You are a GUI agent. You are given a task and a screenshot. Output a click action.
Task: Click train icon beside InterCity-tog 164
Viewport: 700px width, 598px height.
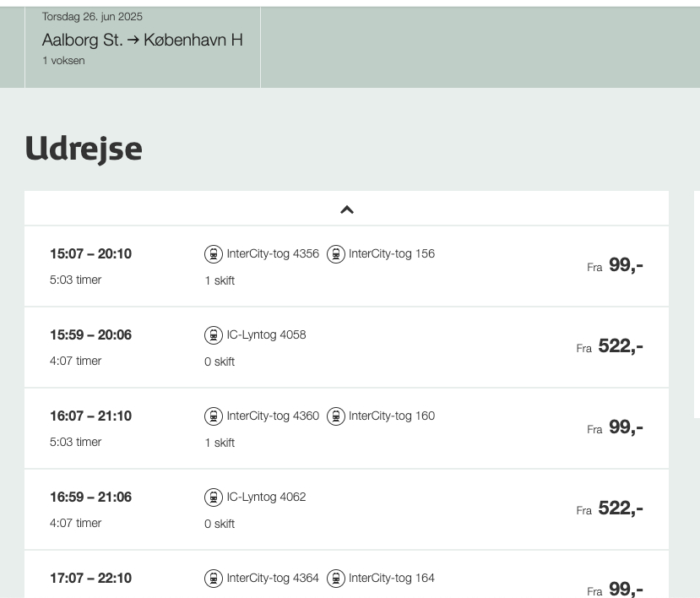336,578
